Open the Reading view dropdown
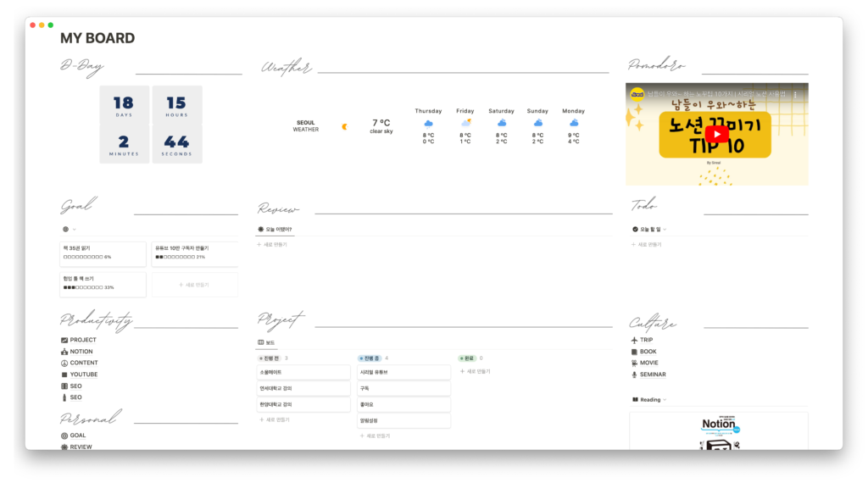 (x=665, y=399)
